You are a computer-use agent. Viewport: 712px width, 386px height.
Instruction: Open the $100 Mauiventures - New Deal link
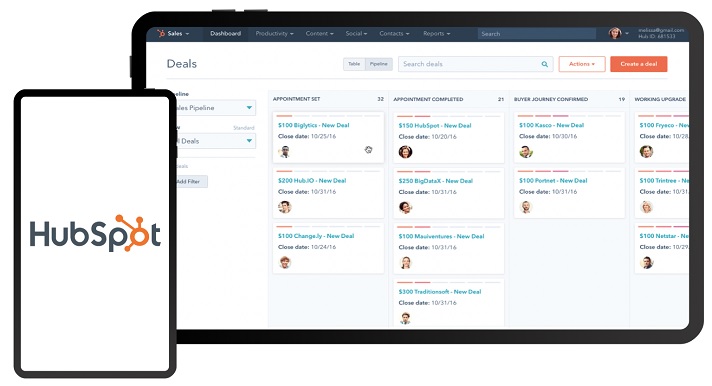441,236
